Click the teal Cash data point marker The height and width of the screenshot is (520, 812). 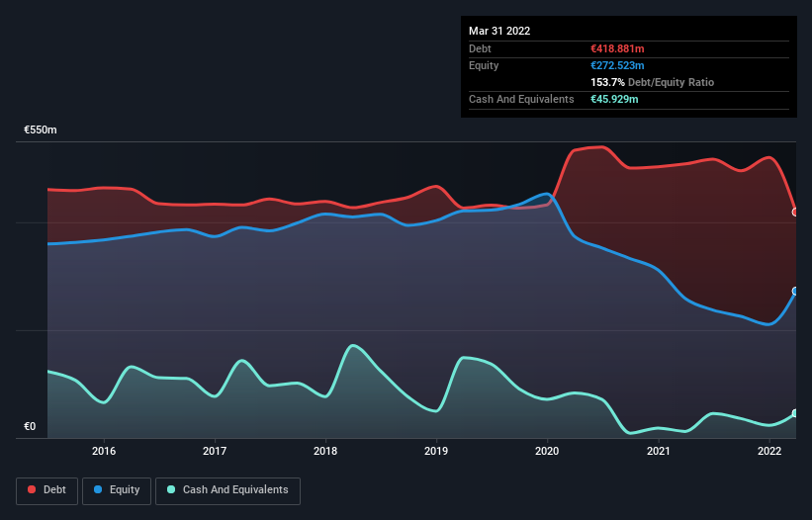tap(795, 413)
